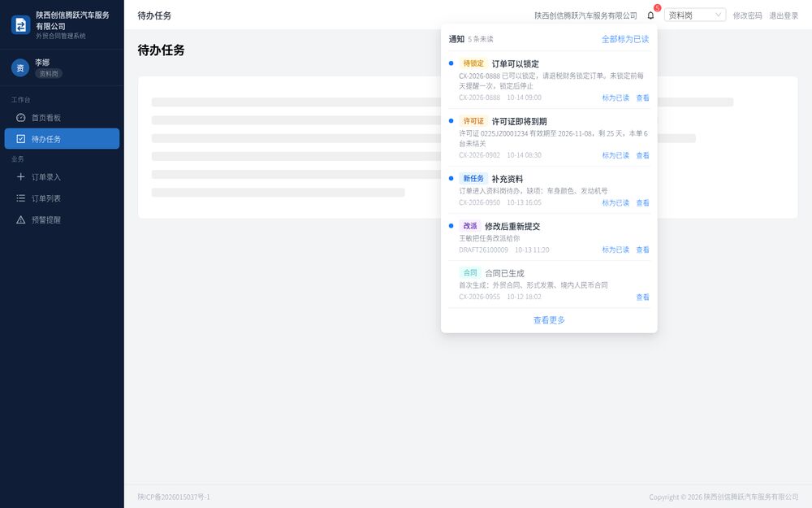This screenshot has width=812, height=508.
Task: View the 合同已生成 notification
Action: coord(642,297)
